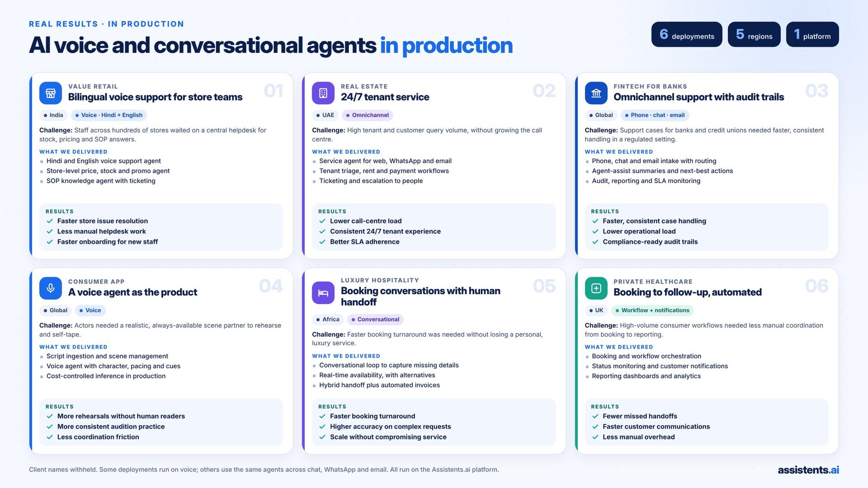
Task: Click the Real Estate building icon
Action: coord(323,93)
